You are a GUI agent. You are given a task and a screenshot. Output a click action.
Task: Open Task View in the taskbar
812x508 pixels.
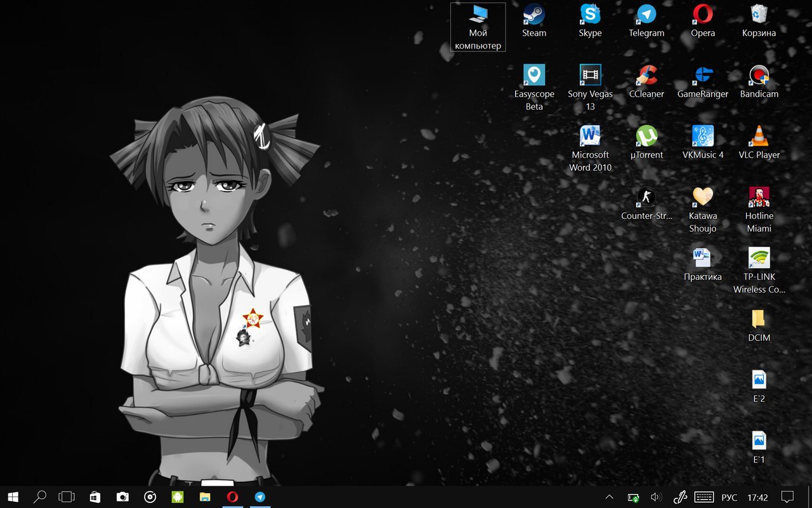(67, 497)
